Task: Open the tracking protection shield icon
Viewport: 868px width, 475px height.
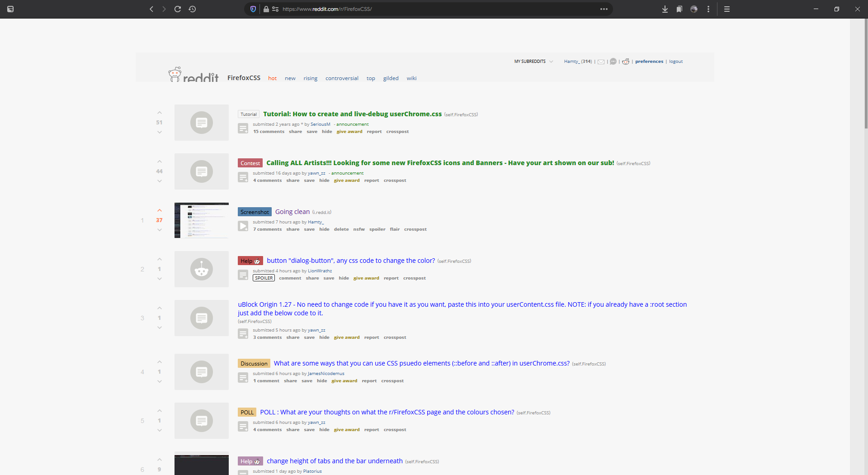Action: point(253,9)
